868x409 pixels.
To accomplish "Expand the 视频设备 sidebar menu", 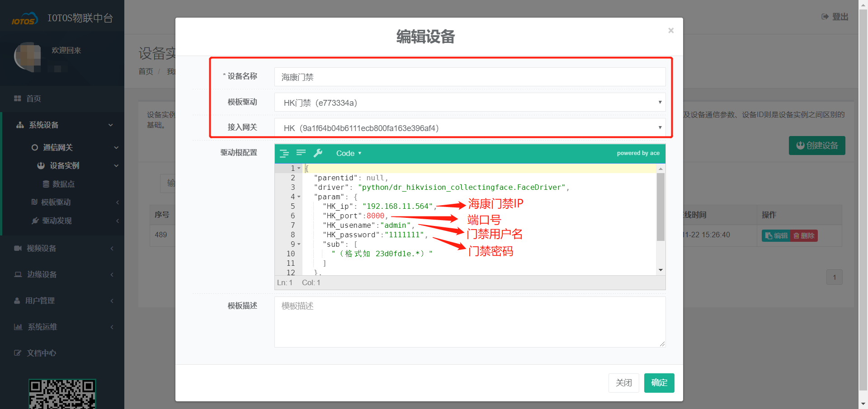I will pyautogui.click(x=42, y=248).
